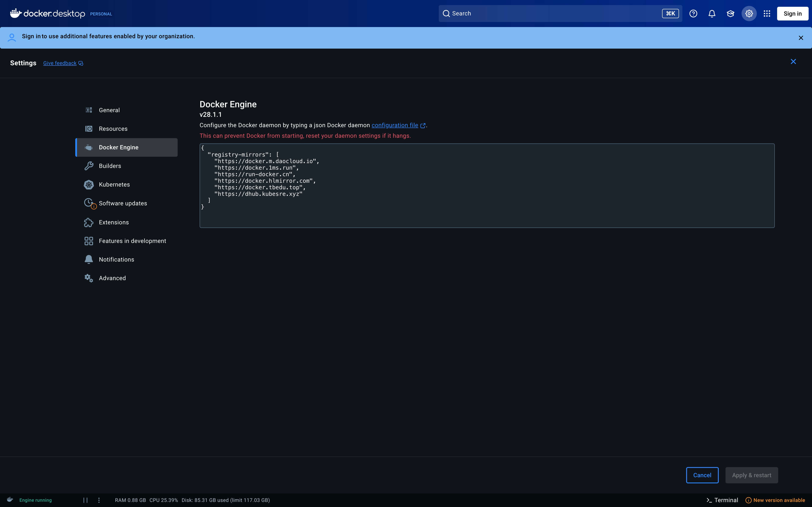Open the Terminal from the status bar
This screenshot has width=812, height=507.
[722, 500]
